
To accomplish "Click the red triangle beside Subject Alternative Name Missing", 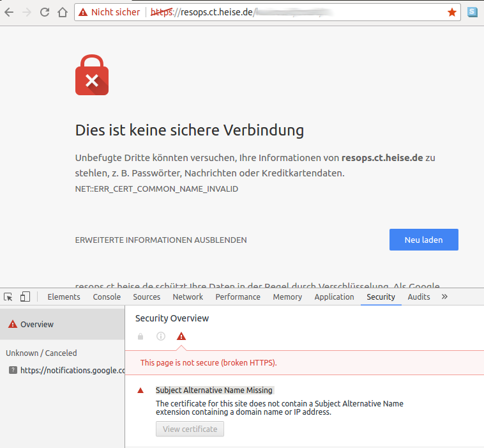I will click(x=140, y=390).
